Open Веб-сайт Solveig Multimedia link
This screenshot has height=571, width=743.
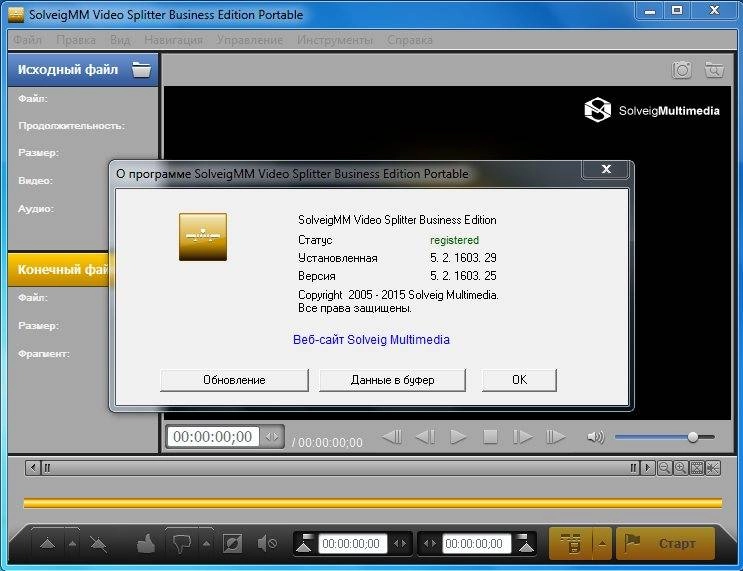tap(372, 339)
